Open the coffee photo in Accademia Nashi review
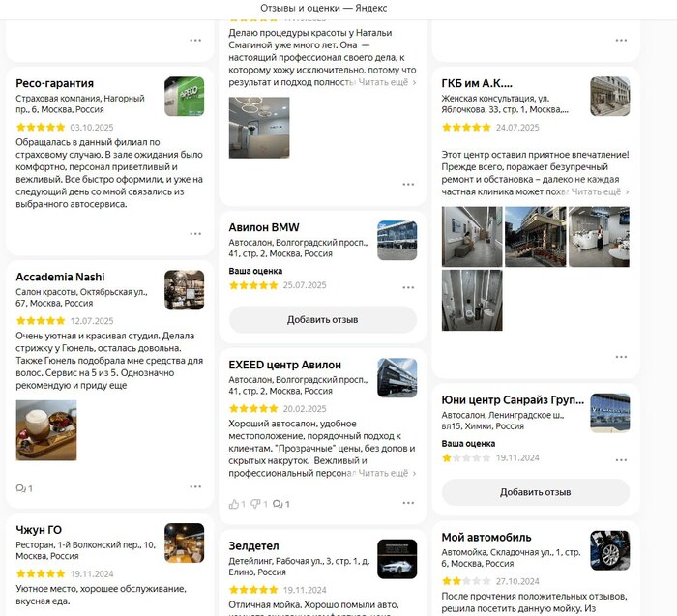Screen dimensions: 677x616 [46, 430]
